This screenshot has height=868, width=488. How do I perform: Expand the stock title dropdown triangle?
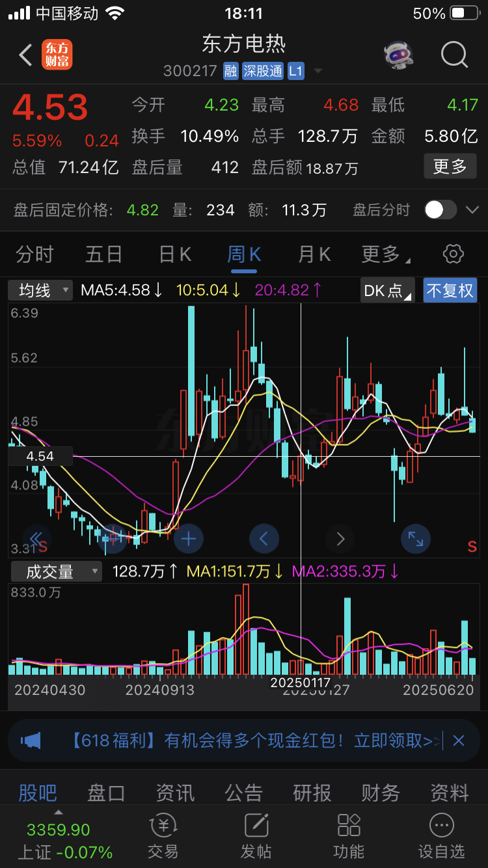coord(318,71)
